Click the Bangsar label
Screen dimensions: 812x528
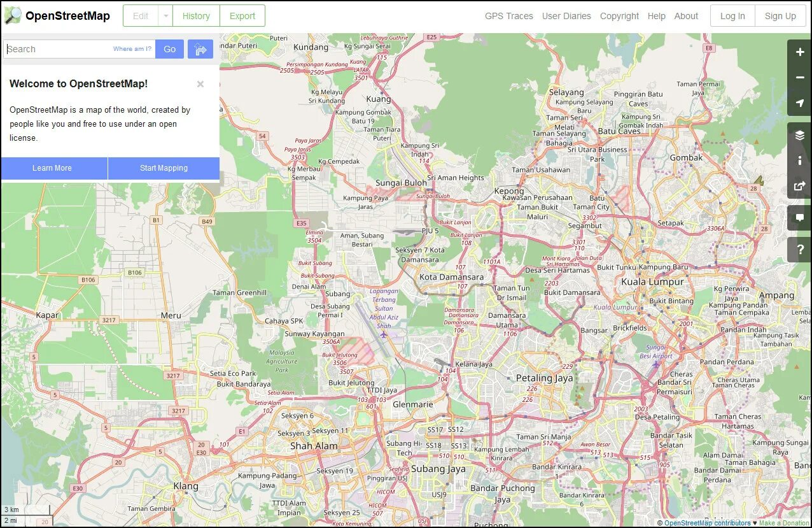tap(594, 331)
